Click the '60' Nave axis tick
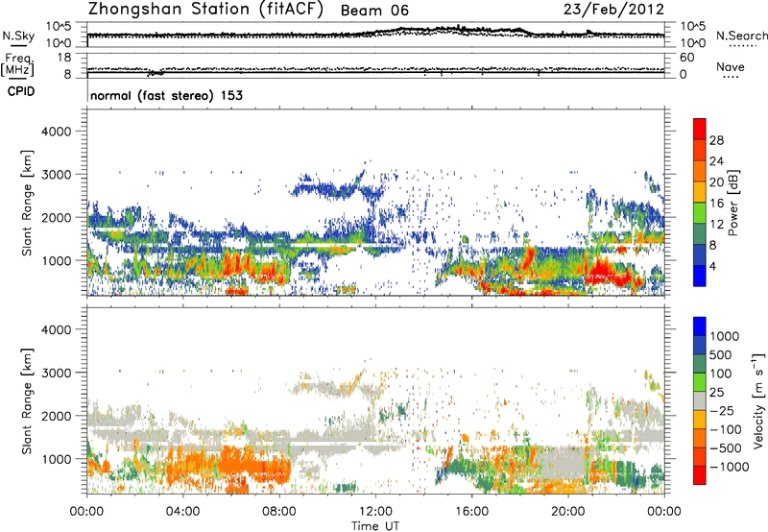The height and width of the screenshot is (532, 768). (687, 58)
